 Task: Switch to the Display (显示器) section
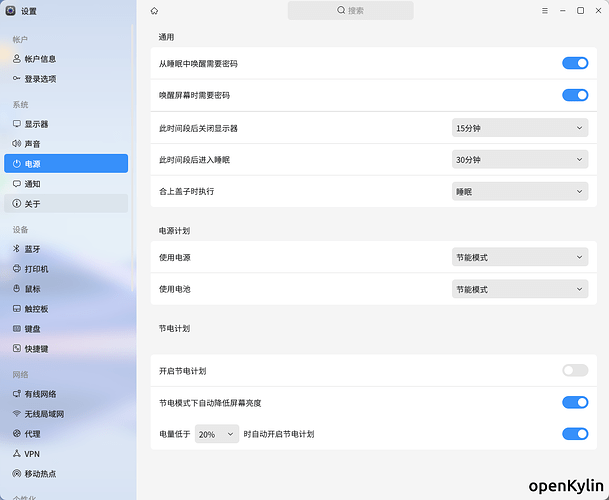(x=36, y=124)
